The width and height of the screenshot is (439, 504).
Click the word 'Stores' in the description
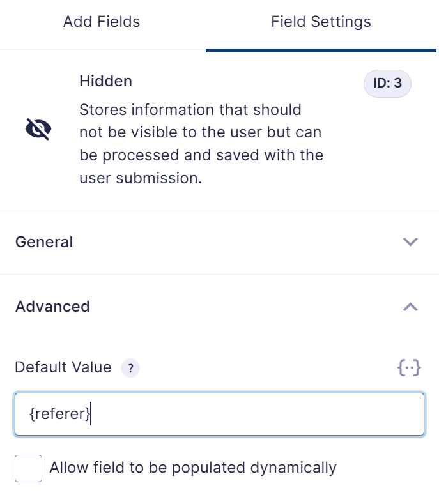point(100,110)
